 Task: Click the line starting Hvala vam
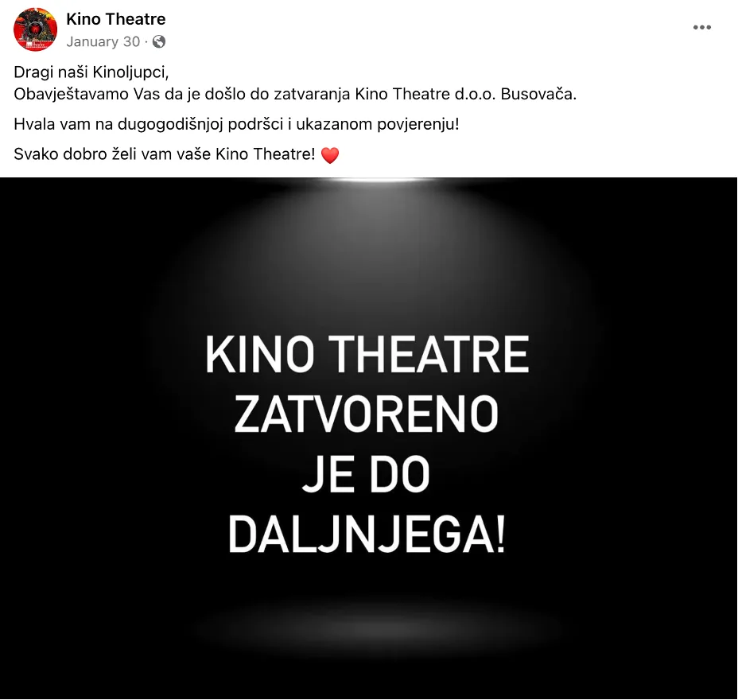pyautogui.click(x=236, y=124)
